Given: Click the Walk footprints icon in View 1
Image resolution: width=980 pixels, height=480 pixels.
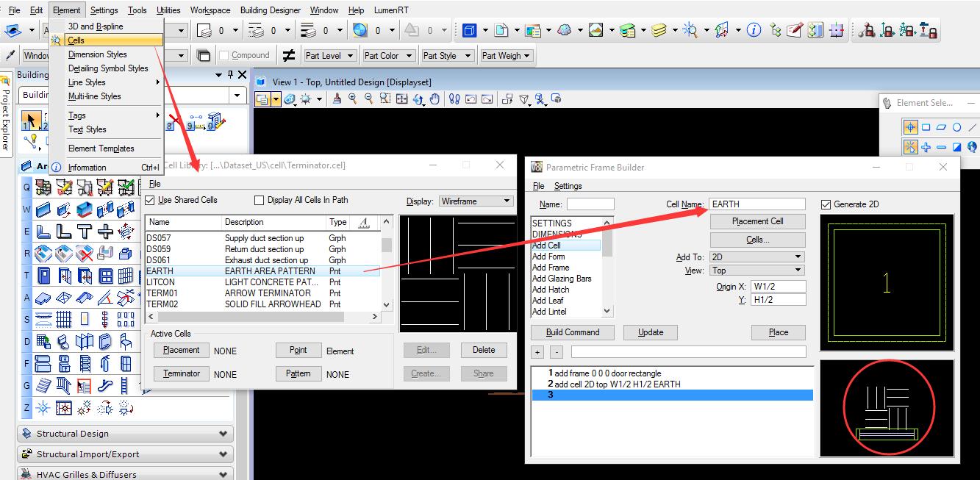Looking at the screenshot, I should point(454,99).
